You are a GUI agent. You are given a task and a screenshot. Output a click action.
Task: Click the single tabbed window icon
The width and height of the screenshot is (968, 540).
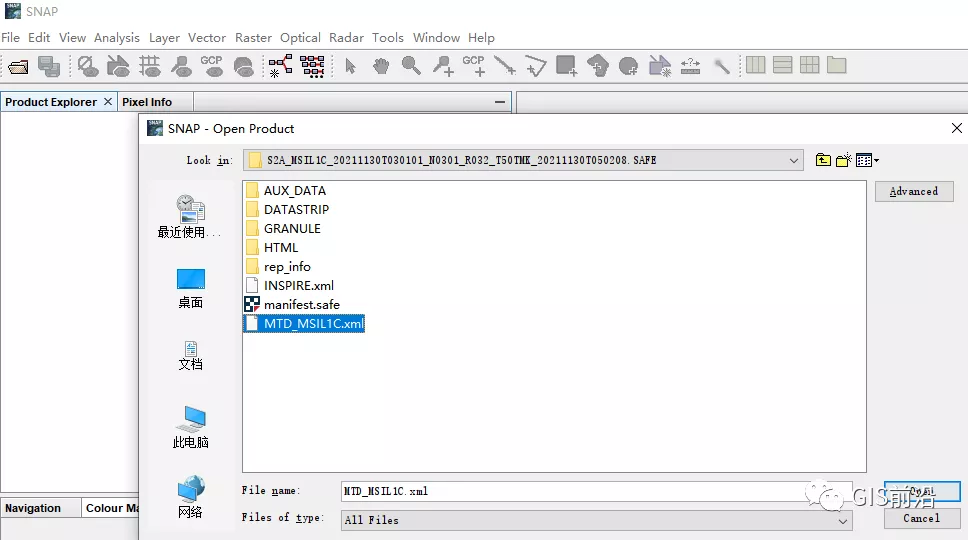837,65
